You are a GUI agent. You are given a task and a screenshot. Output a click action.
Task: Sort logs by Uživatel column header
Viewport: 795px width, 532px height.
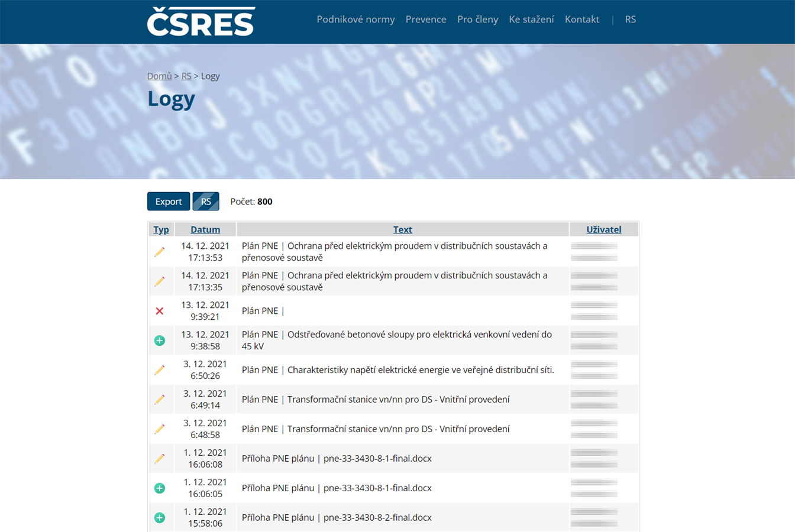click(x=603, y=229)
